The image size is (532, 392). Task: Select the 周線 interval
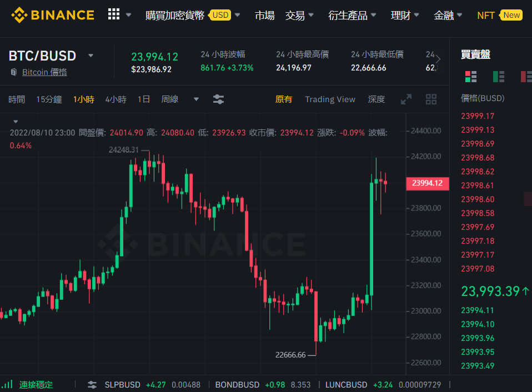click(x=169, y=99)
